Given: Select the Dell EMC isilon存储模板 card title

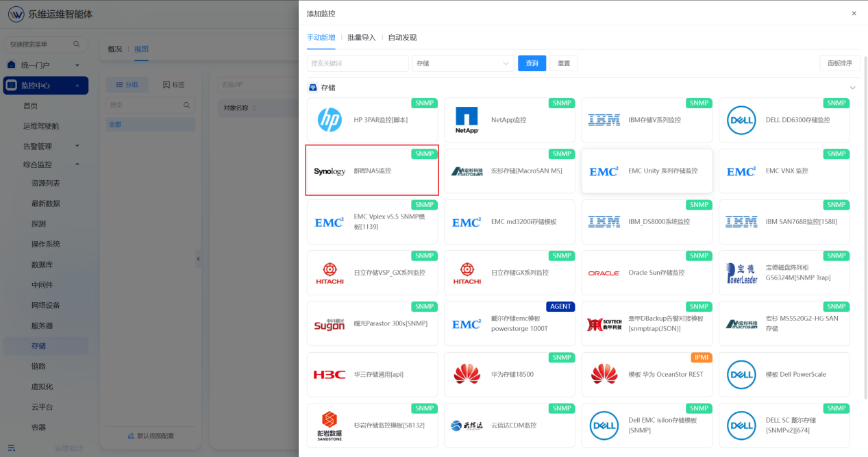Looking at the screenshot, I should [662, 425].
